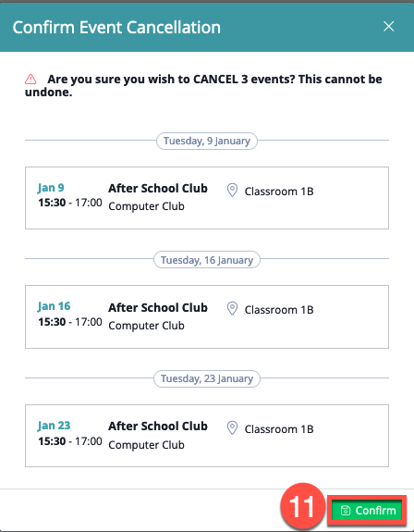Viewport: 414px width, 532px height.
Task: Click Classroom 1B in the Jan 9 event
Action: pos(279,192)
